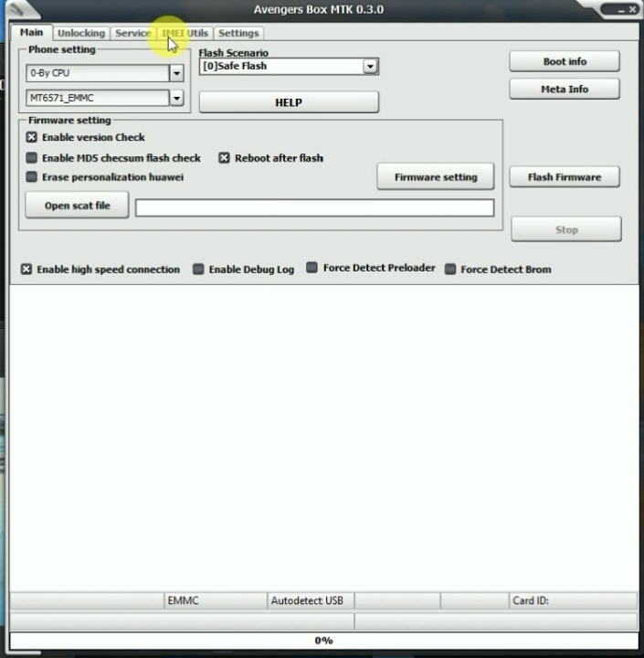This screenshot has width=644, height=658.
Task: Open Firmware setting button
Action: (436, 177)
